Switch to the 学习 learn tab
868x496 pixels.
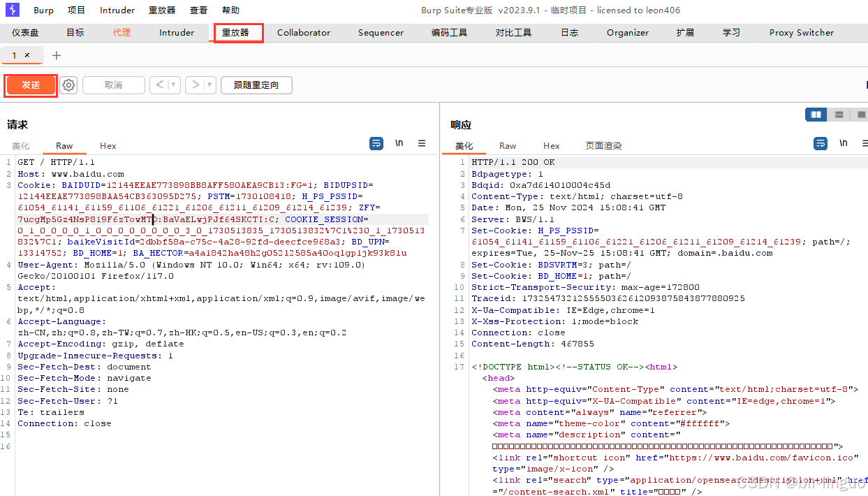point(731,32)
